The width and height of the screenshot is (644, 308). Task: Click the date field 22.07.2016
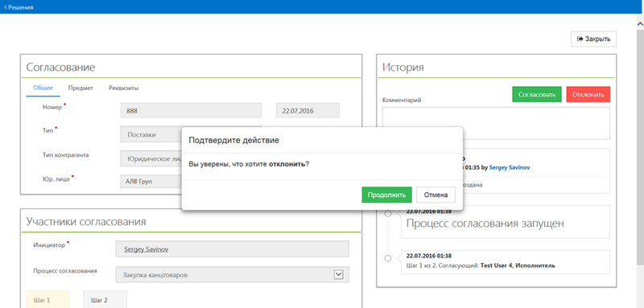(x=308, y=111)
